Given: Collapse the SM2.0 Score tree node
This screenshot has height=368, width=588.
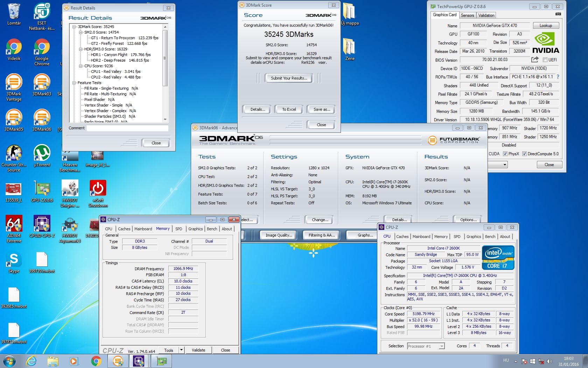Looking at the screenshot, I should (81, 32).
